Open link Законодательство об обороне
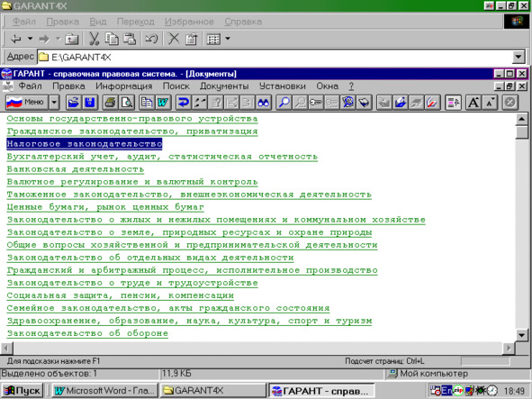The height and width of the screenshot is (399, 532). 87,333
